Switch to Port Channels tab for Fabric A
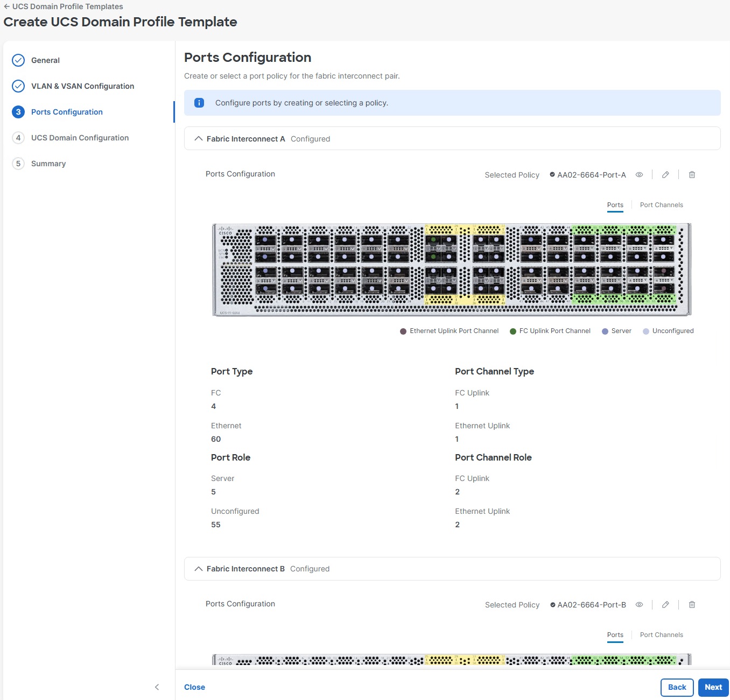 point(661,205)
